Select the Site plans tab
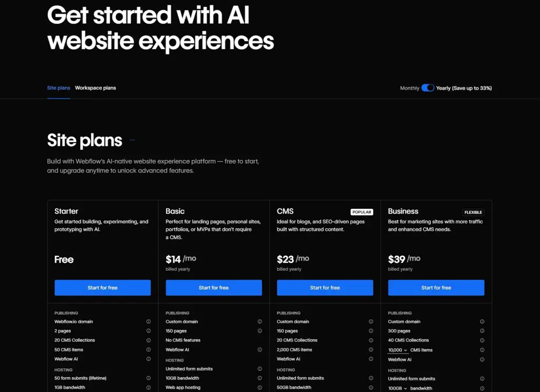The height and width of the screenshot is (392, 540). [58, 88]
